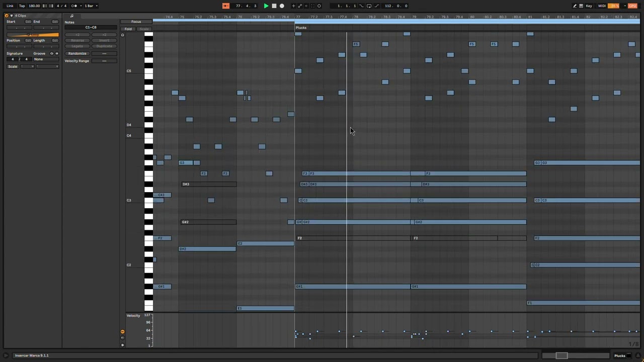The width and height of the screenshot is (644, 362).
Task: Collapse the 4 Clips panel triangle
Action: [x=12, y=16]
